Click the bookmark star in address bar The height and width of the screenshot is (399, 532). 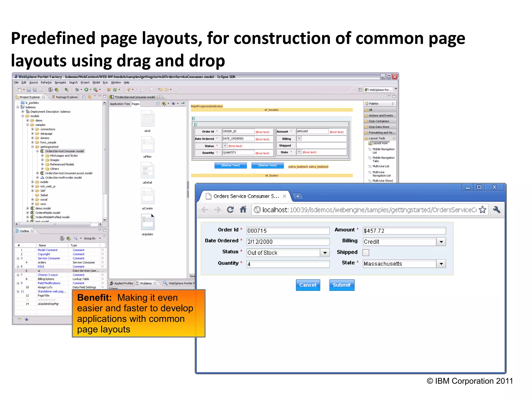(482, 210)
